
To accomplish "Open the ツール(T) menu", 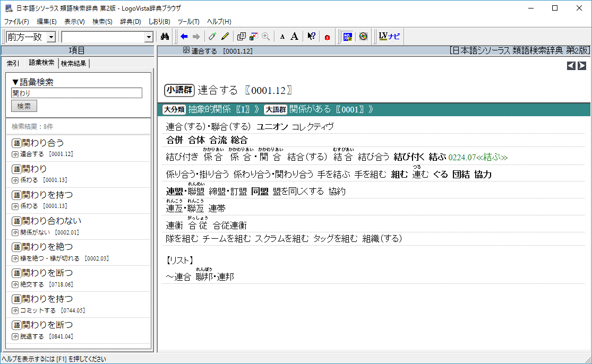I will point(188,22).
